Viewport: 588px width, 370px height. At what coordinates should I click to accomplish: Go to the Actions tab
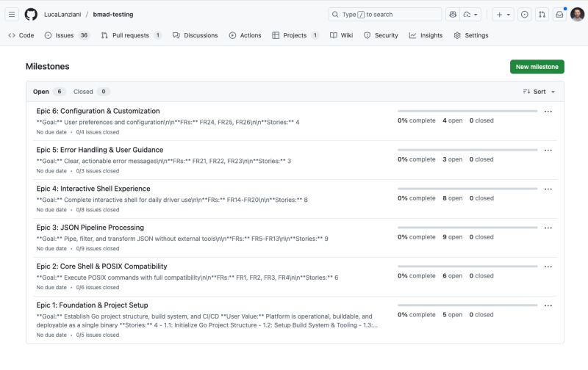click(245, 35)
